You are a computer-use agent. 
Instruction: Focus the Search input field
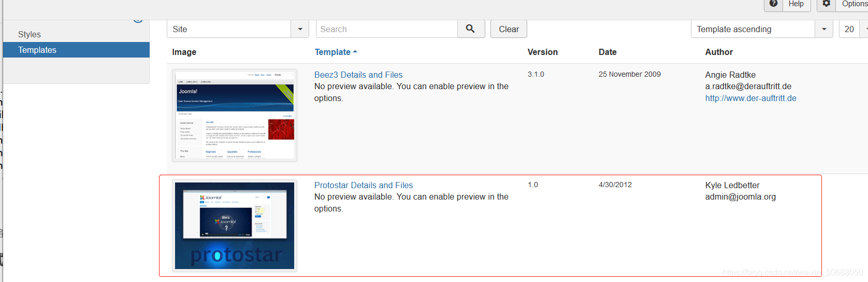click(387, 29)
